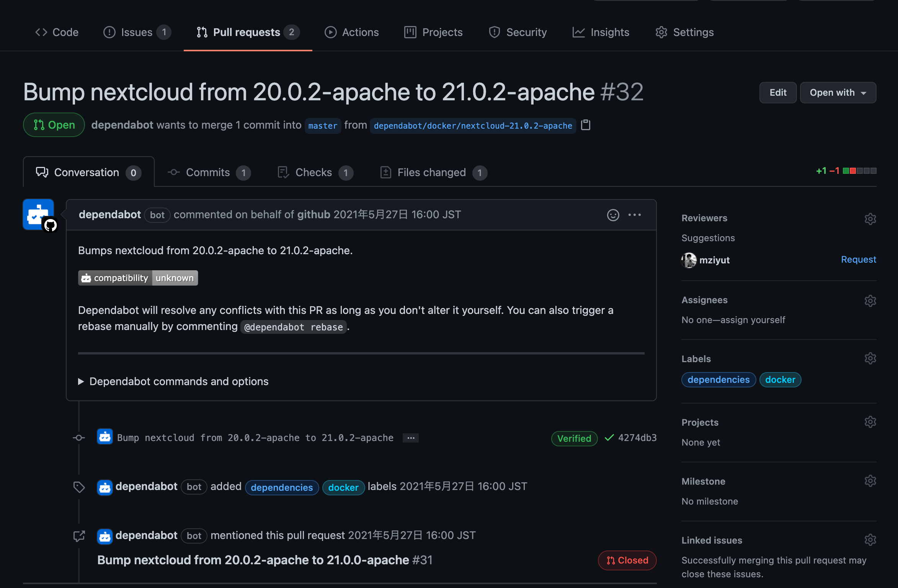This screenshot has height=588, width=898.
Task: Click the github organization link in the comment header
Action: (x=314, y=215)
